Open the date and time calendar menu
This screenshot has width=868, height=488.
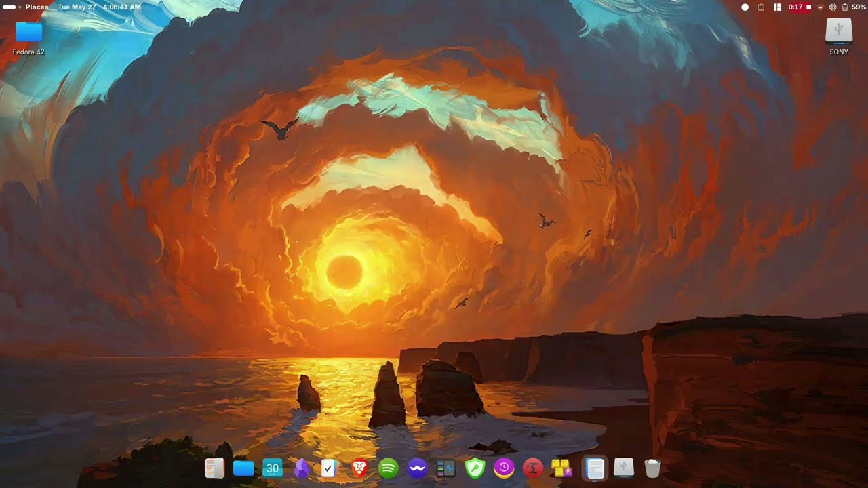click(100, 7)
